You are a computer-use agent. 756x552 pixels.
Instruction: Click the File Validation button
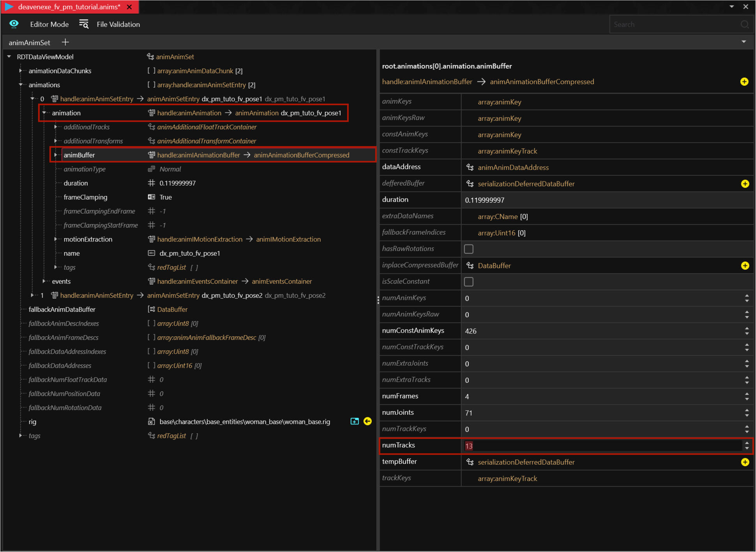click(x=118, y=24)
